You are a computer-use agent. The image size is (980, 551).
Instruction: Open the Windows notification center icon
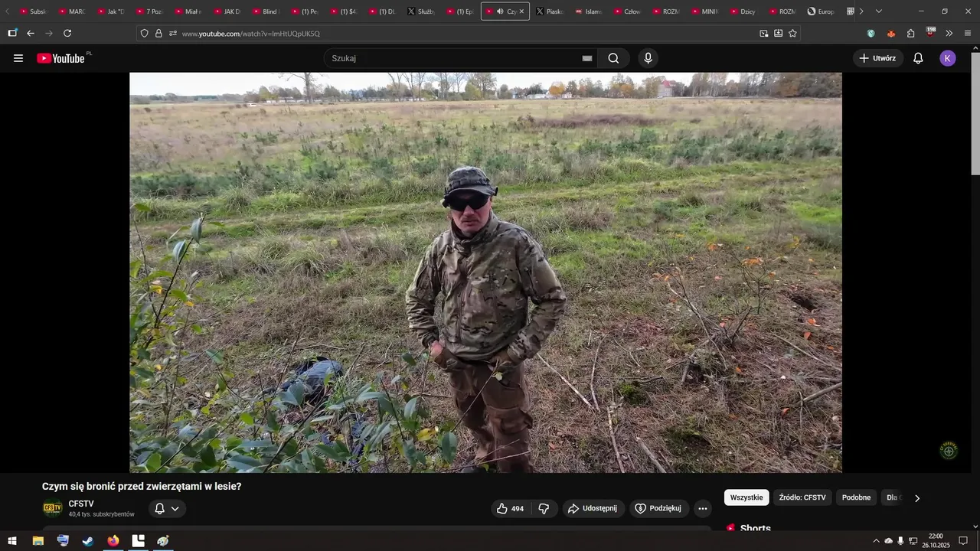tap(964, 541)
